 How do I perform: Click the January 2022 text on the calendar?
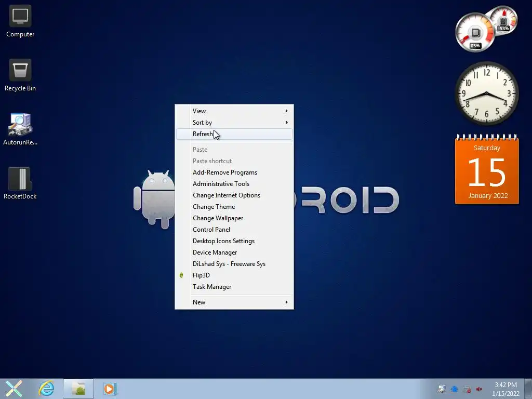tap(488, 196)
